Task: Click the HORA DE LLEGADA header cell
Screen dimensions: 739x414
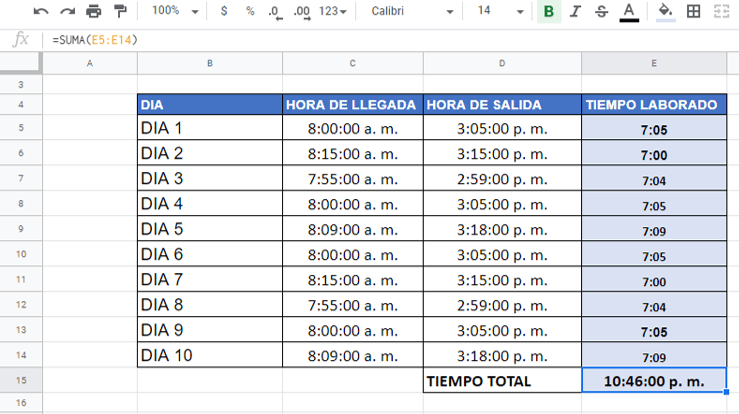Action: 353,105
